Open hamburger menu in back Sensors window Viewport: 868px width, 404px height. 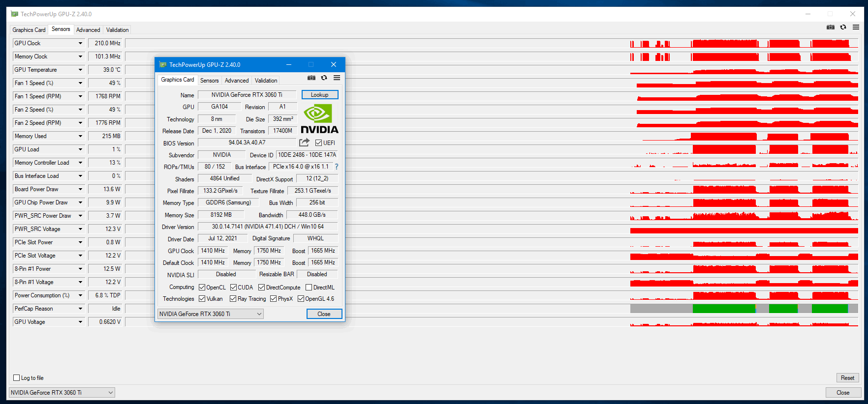[x=856, y=27]
